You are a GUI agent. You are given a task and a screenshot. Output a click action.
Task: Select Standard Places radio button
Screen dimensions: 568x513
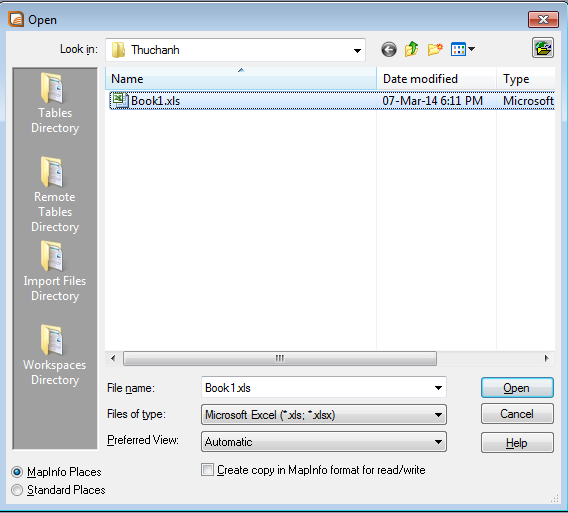(17, 490)
